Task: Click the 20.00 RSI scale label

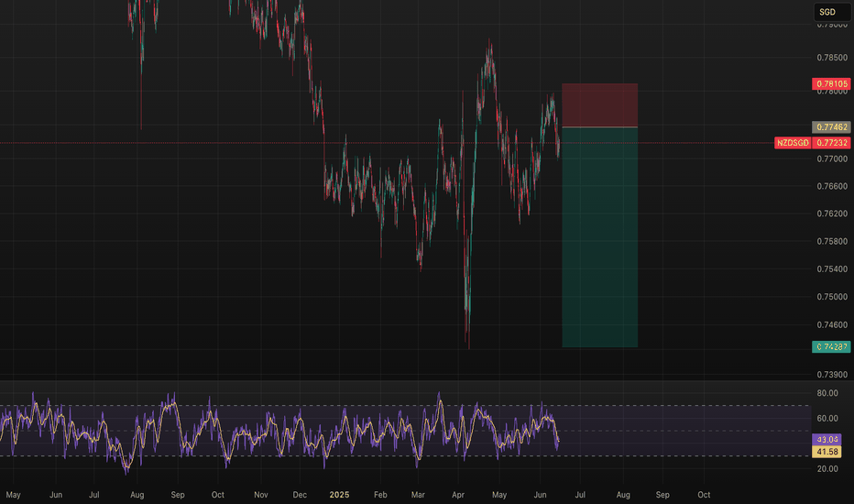Action: tap(827, 468)
